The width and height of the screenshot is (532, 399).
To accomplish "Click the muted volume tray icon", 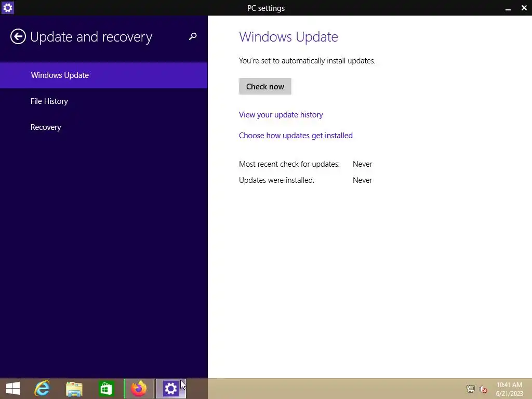I will point(483,389).
